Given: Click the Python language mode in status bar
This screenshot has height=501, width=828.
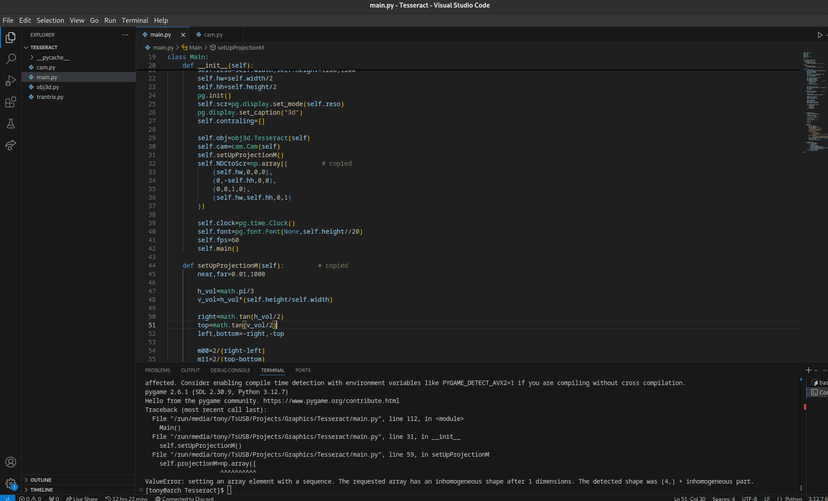Looking at the screenshot, I should (x=794, y=498).
